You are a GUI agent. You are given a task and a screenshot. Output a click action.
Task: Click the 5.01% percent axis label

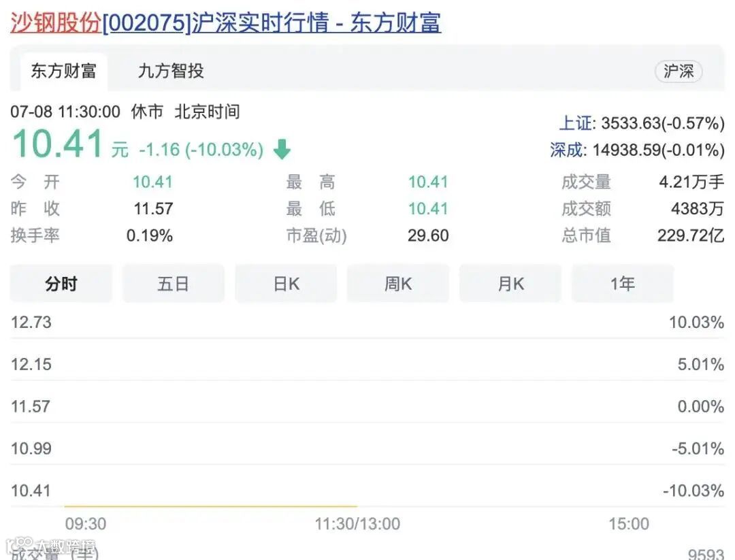pyautogui.click(x=701, y=365)
